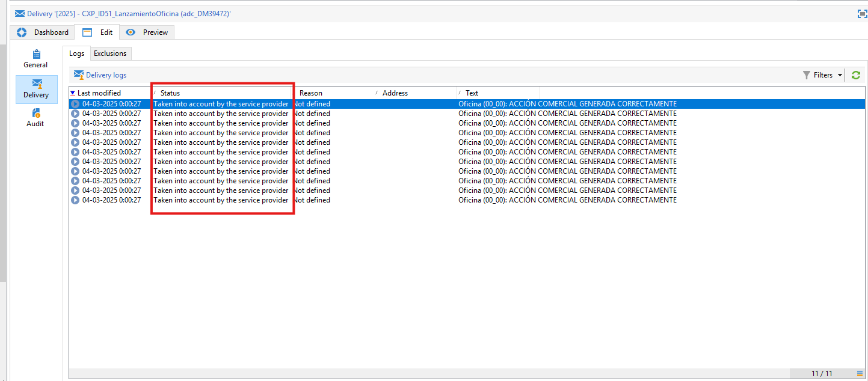Select the Delivery section in the left sidebar

pyautogui.click(x=35, y=90)
